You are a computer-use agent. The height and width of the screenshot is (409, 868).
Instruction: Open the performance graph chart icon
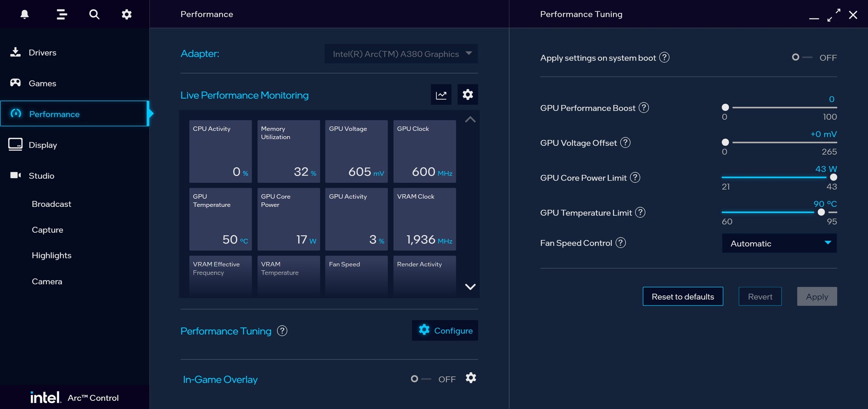click(x=441, y=95)
